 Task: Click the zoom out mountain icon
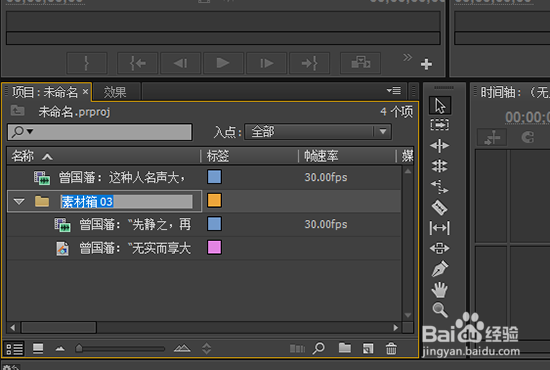coord(60,349)
